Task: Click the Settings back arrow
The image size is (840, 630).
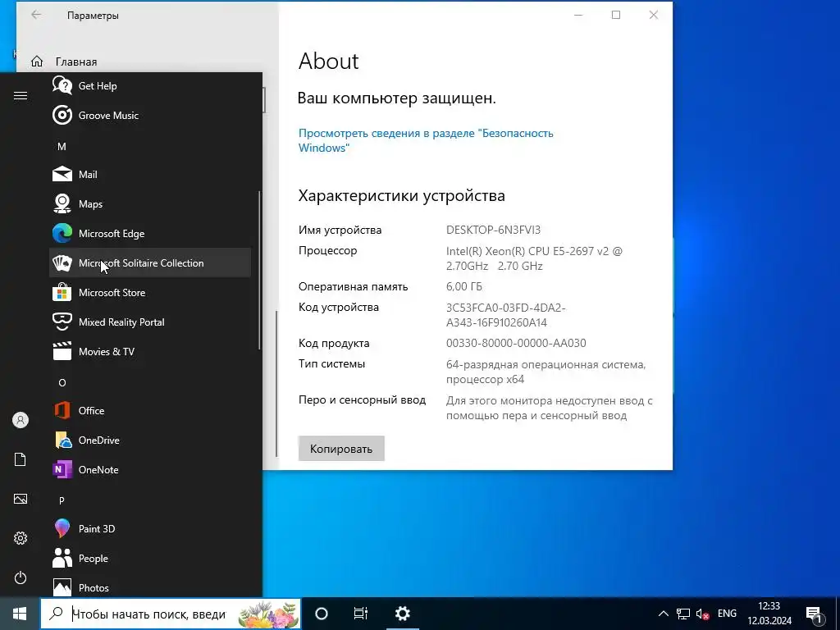Action: [36, 15]
